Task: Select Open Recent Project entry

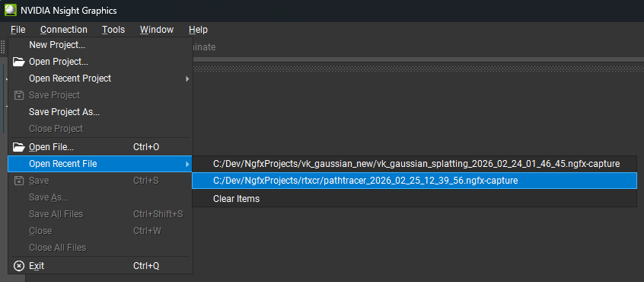Action: 100,78
